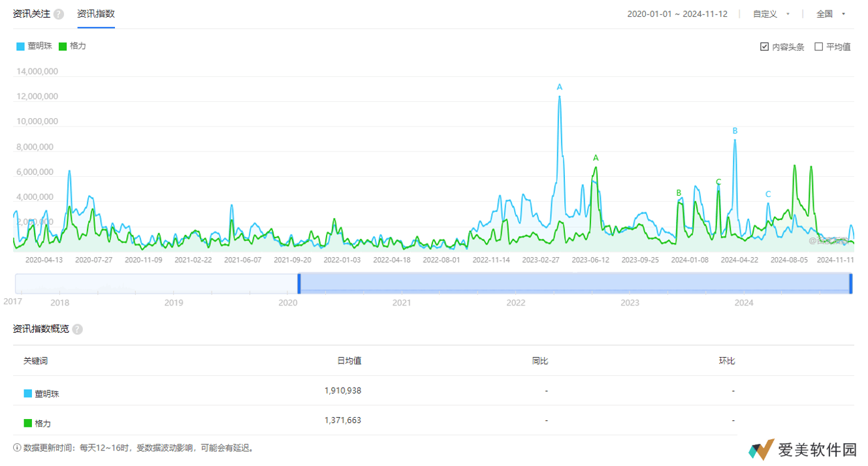
Task: Click the blue marker B on the chart
Action: (735, 131)
